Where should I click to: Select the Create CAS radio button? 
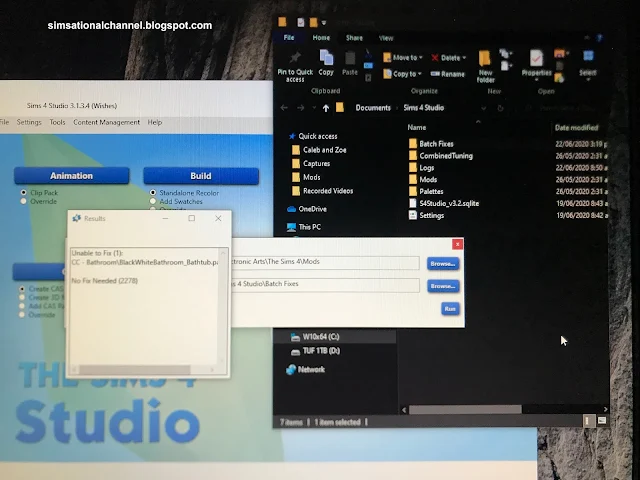pos(22,289)
